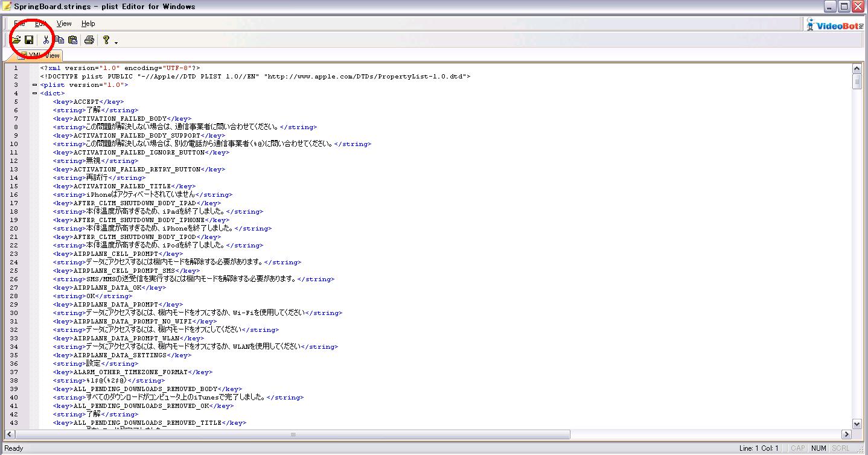The height and width of the screenshot is (455, 868).
Task: Collapse the dict element fold marker
Action: point(34,94)
